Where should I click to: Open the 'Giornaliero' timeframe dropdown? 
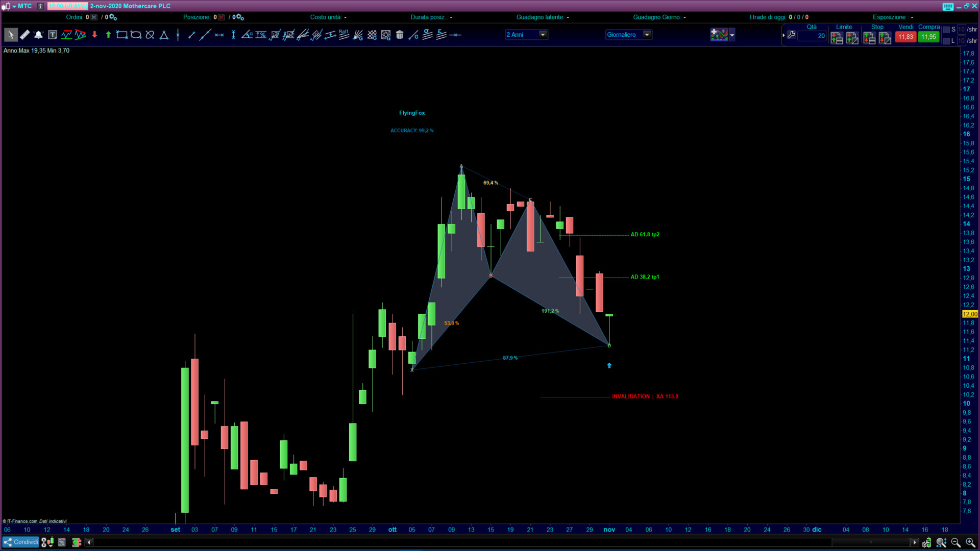coord(647,35)
